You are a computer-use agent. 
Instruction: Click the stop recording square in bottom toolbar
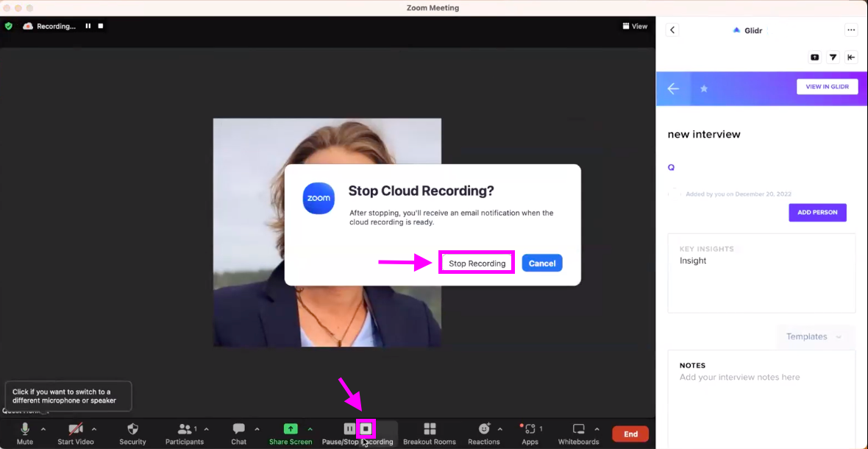pyautogui.click(x=366, y=428)
